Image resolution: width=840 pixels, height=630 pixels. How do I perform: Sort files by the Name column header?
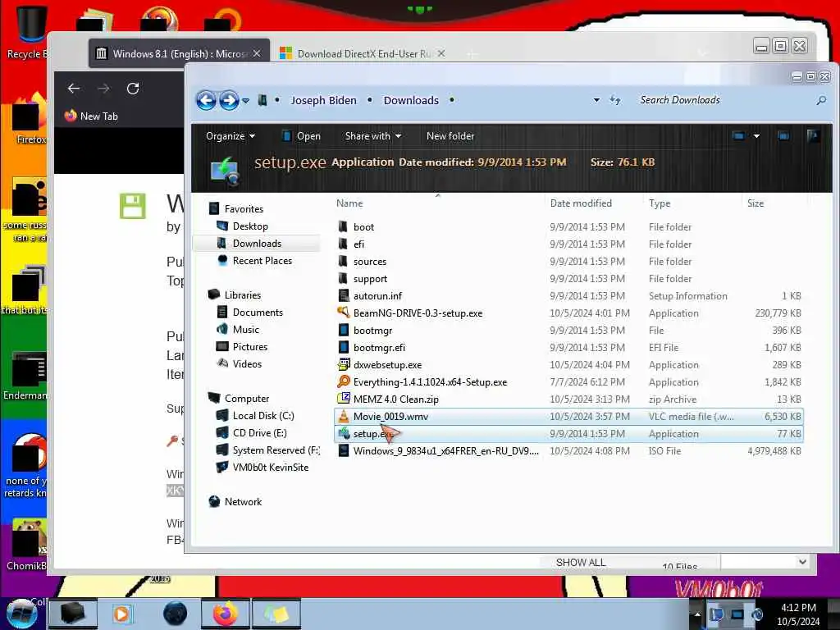click(349, 203)
